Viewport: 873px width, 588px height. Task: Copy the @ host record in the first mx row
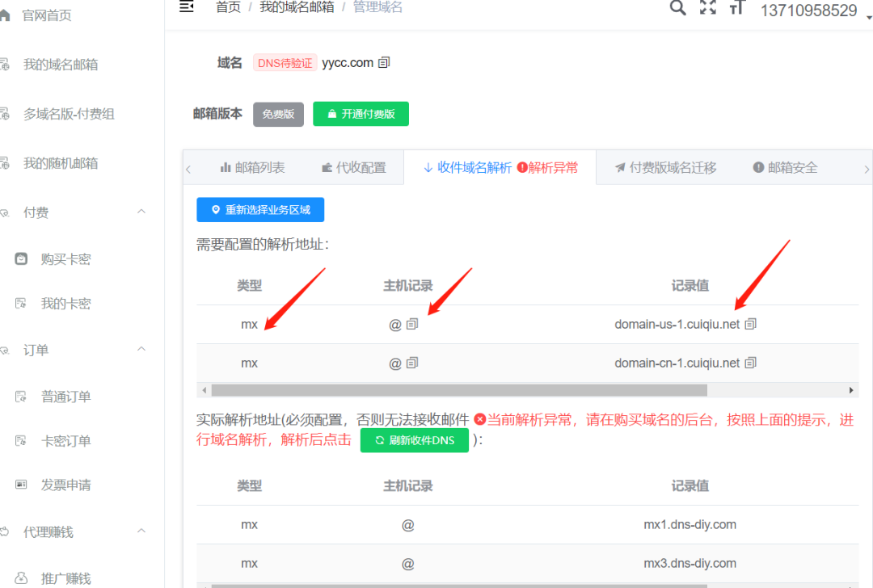(x=412, y=324)
